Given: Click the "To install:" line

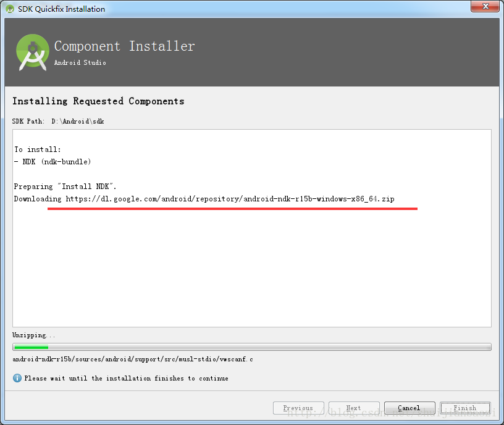Looking at the screenshot, I should (37, 149).
